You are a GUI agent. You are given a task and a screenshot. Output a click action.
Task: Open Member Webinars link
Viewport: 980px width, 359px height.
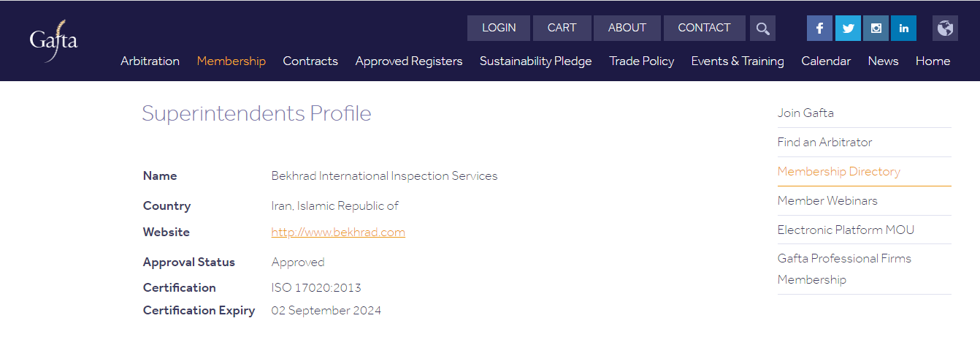[x=827, y=201]
